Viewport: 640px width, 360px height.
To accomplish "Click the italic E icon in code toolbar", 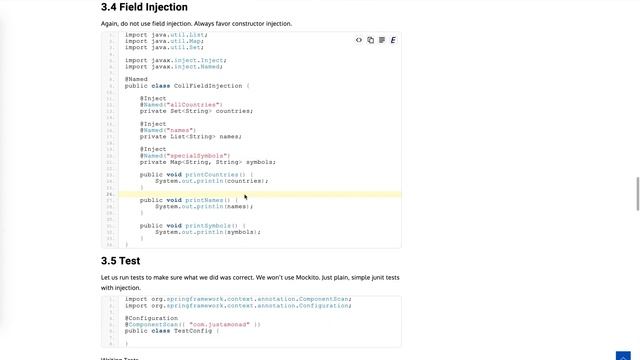I will point(393,40).
